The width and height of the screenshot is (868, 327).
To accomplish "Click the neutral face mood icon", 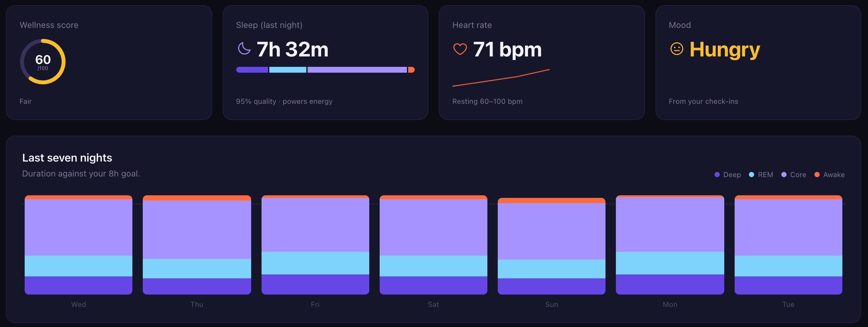I will pos(677,49).
